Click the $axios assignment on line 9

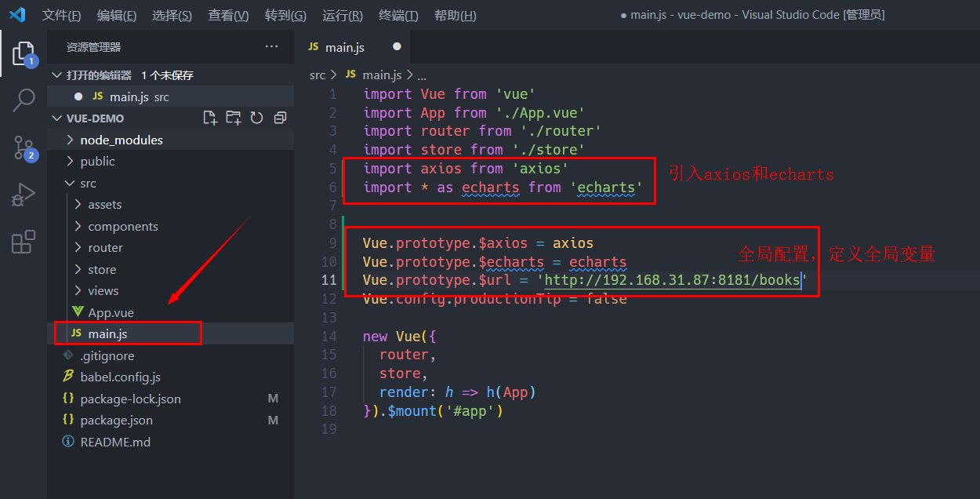click(478, 242)
